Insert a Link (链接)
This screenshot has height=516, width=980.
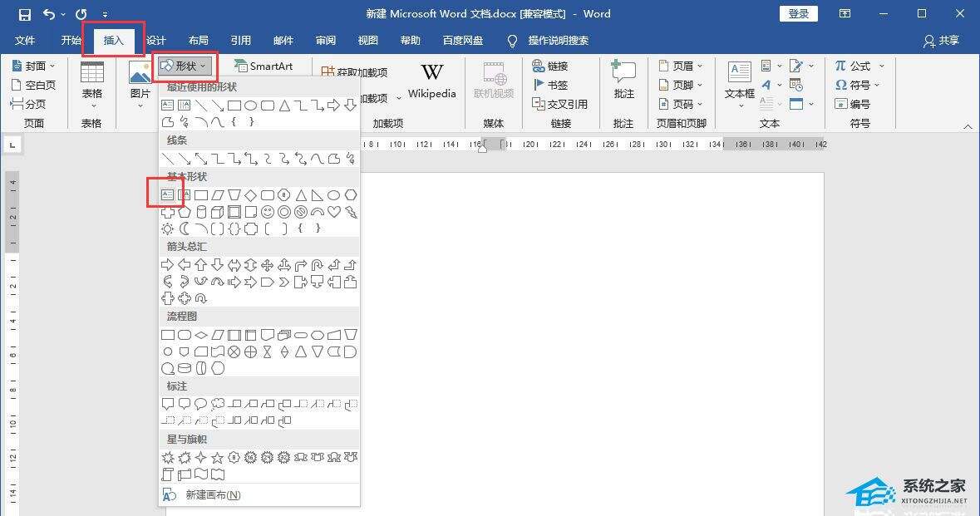pos(550,66)
